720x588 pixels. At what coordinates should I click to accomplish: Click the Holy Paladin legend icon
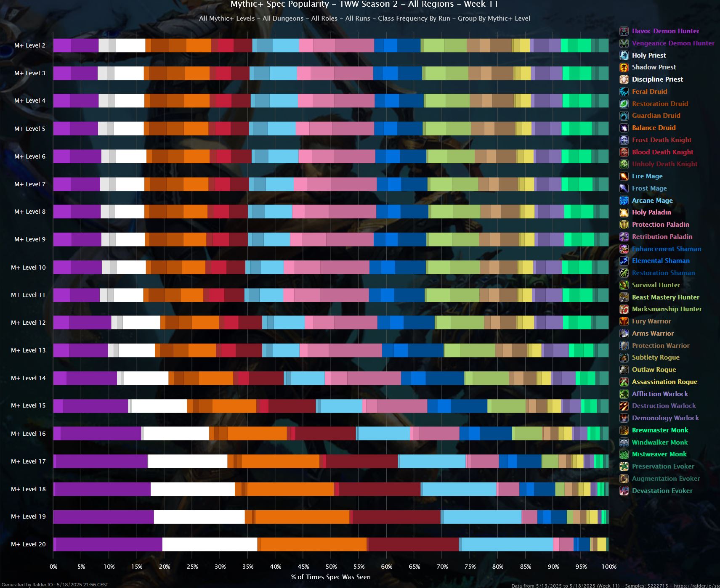tap(624, 212)
